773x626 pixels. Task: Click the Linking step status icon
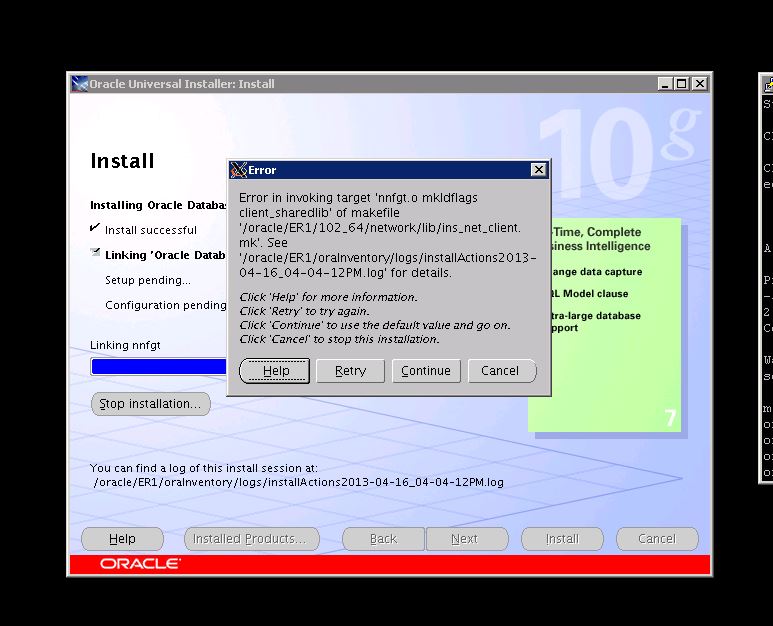95,252
